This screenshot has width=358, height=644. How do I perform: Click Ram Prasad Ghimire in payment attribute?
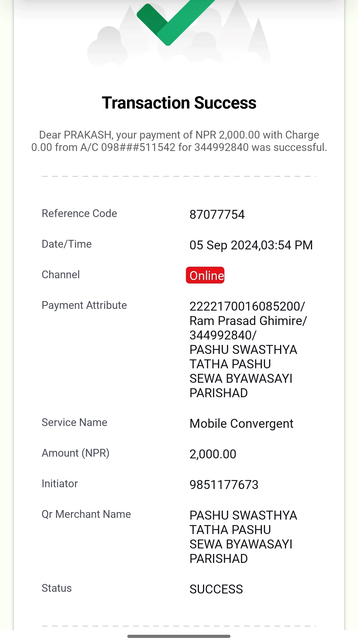pos(248,321)
